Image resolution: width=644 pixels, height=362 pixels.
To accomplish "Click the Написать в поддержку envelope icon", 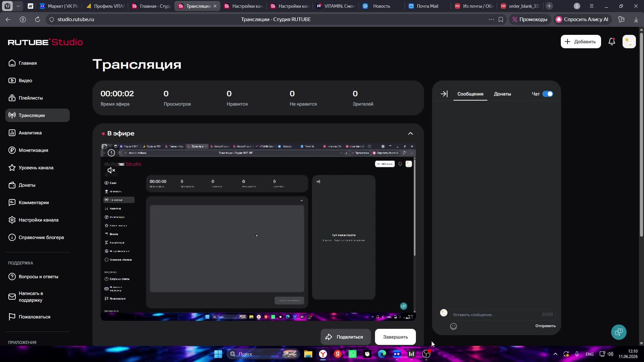I will coord(12,297).
